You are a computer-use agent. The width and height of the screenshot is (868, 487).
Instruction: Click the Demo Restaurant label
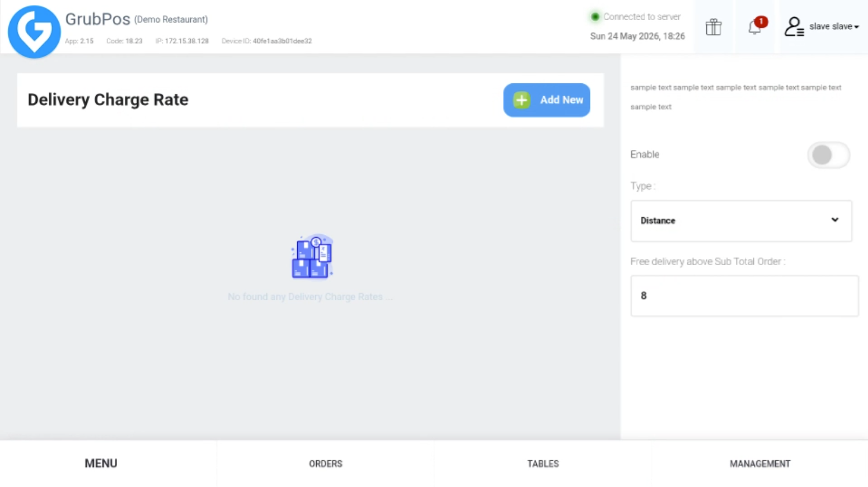(171, 20)
